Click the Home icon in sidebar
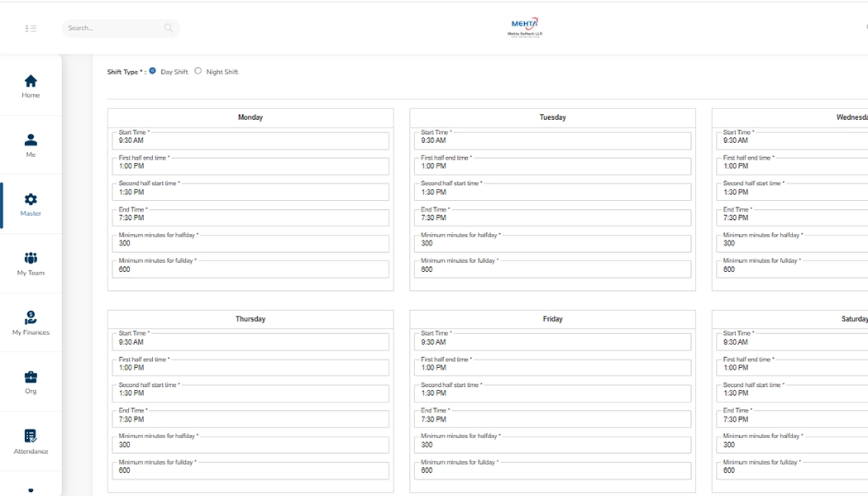This screenshot has width=868, height=496. (31, 81)
